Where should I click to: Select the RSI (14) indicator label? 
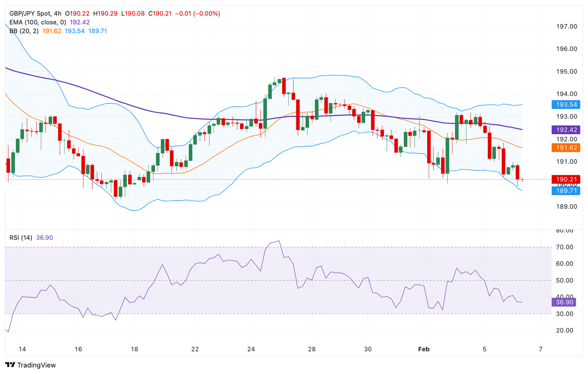[21, 237]
